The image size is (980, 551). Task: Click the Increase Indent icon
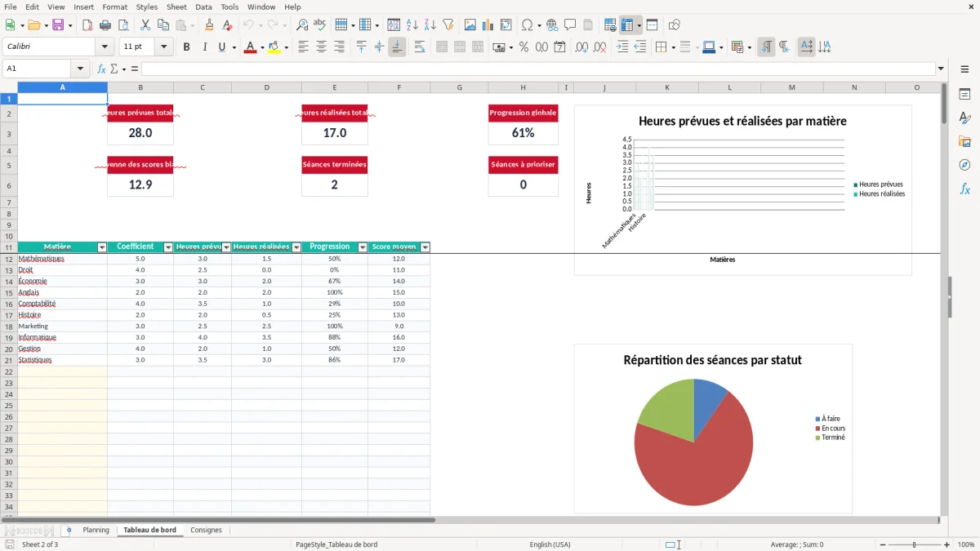click(622, 47)
